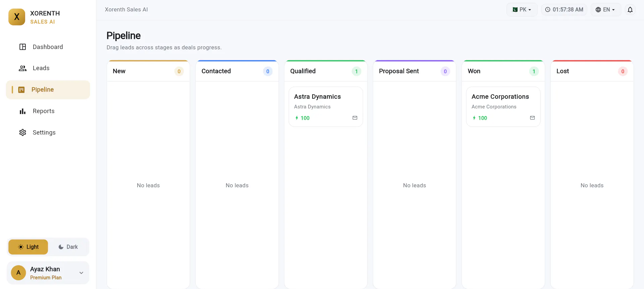Image resolution: width=644 pixels, height=289 pixels.
Task: Go to the Dashboard page
Action: click(48, 47)
